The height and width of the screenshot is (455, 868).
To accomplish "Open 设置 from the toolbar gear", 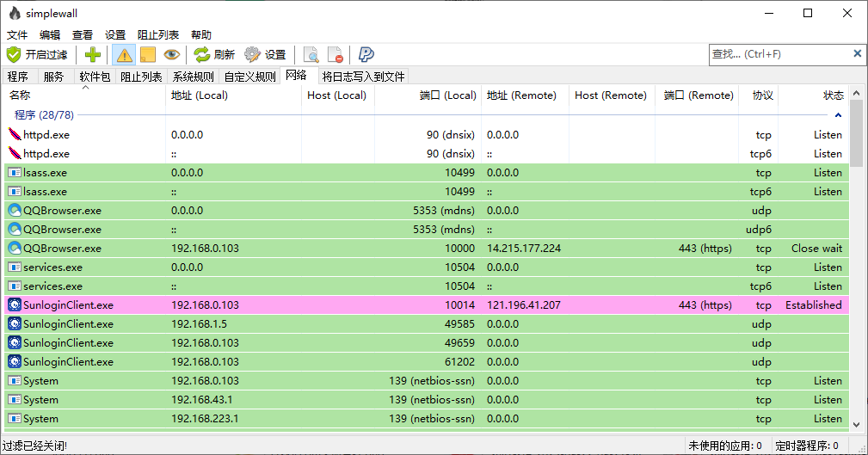I will tap(265, 55).
